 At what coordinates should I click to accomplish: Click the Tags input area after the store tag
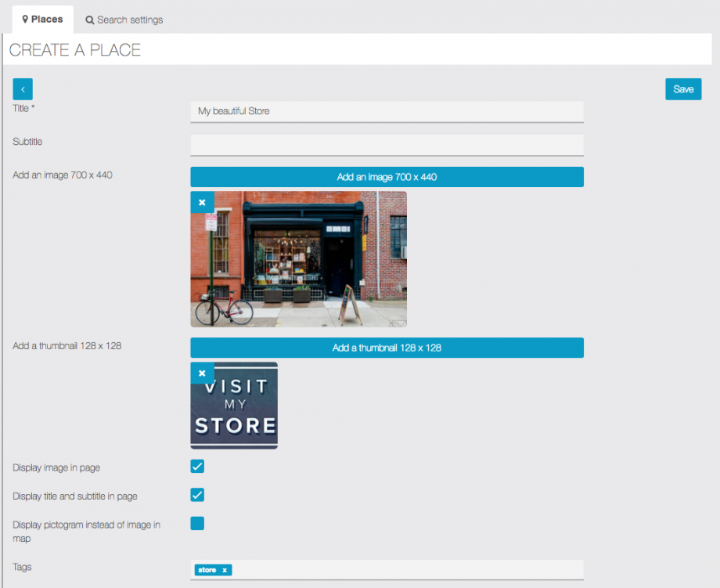pos(407,570)
